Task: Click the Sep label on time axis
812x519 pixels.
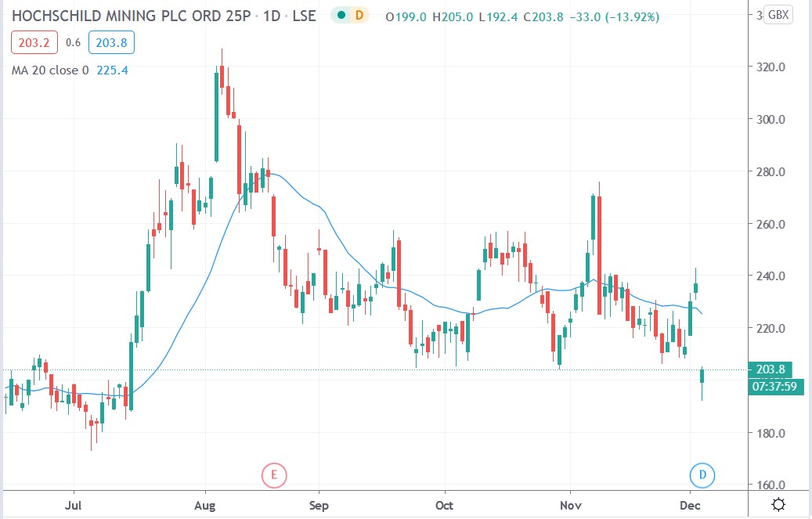Action: (x=319, y=506)
